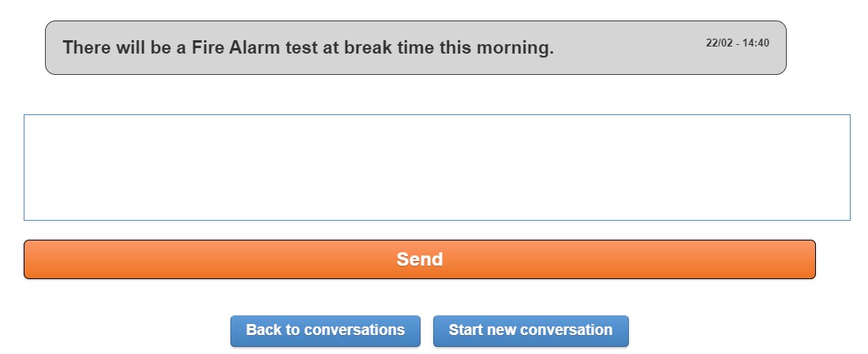
Task: Hit the Start new conversation blue button
Action: [x=530, y=330]
